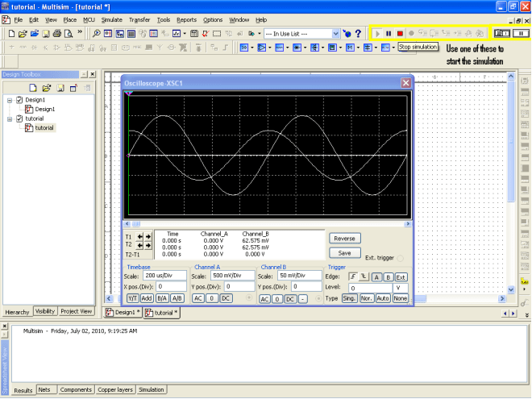Set trigger type to Auto
Viewport: 532px width, 399px height.
383,298
